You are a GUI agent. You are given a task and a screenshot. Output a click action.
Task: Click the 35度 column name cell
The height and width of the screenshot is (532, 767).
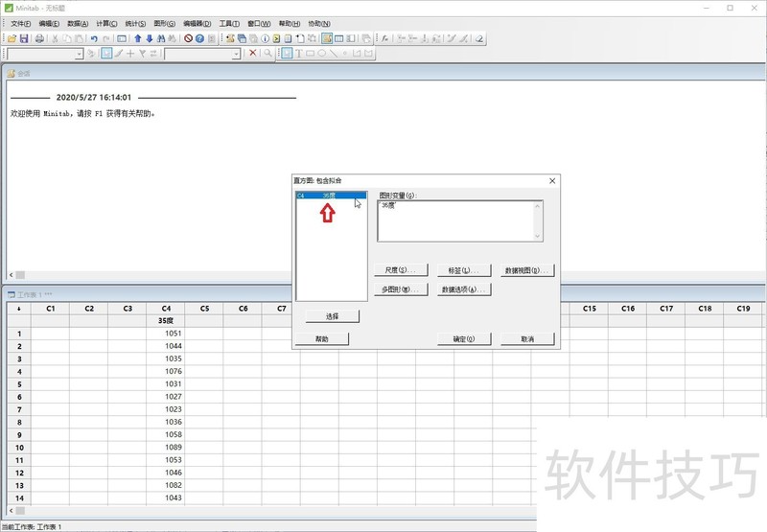click(166, 321)
